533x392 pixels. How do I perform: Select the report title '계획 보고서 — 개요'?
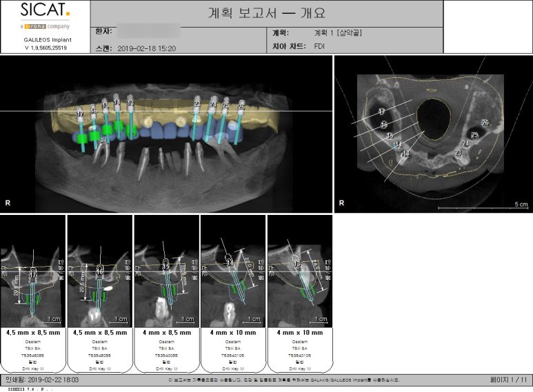[x=267, y=13]
